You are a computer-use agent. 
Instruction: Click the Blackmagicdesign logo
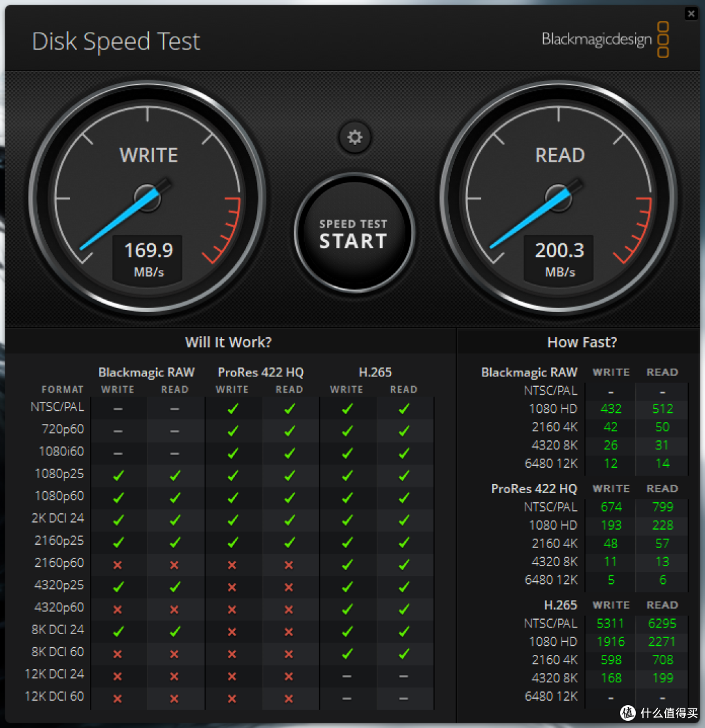[605, 39]
